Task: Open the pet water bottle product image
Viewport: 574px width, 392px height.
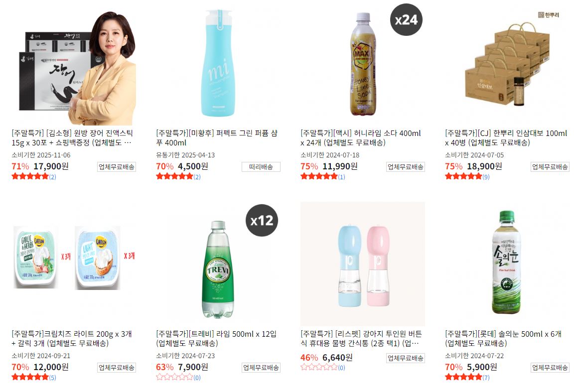Action: (363, 263)
